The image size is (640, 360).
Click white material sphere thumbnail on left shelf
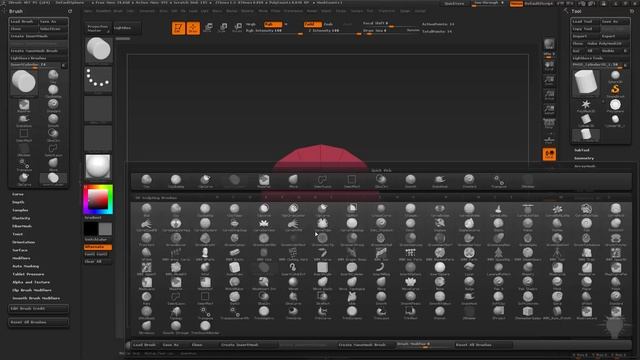point(98,167)
